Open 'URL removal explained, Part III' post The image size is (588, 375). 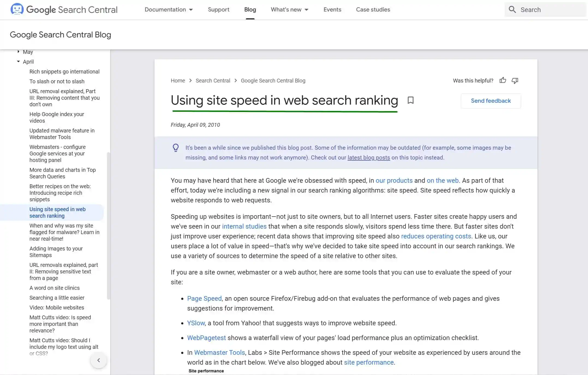pyautogui.click(x=64, y=98)
